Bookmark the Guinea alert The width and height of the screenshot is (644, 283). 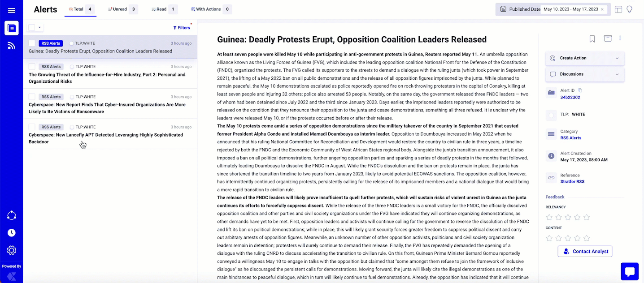pos(592,39)
